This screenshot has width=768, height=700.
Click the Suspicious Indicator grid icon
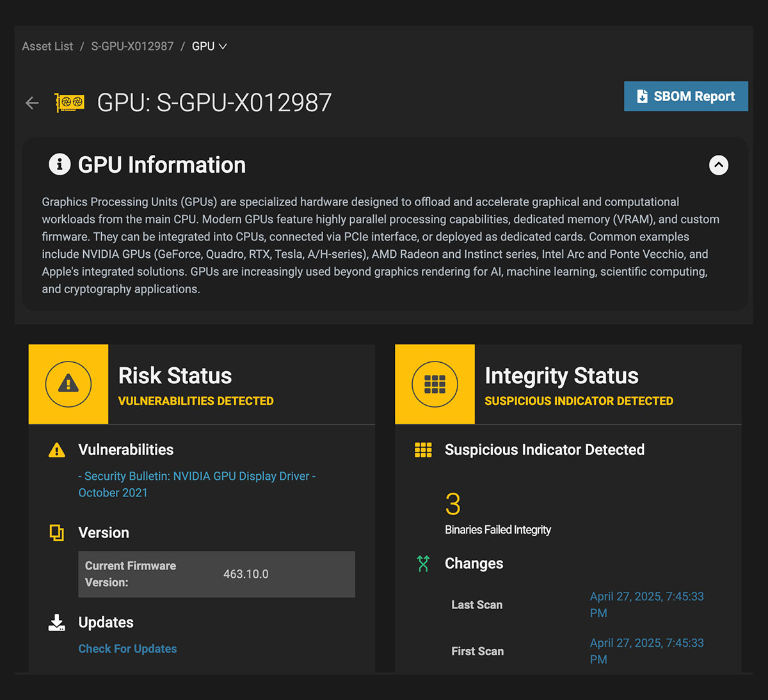pos(423,450)
